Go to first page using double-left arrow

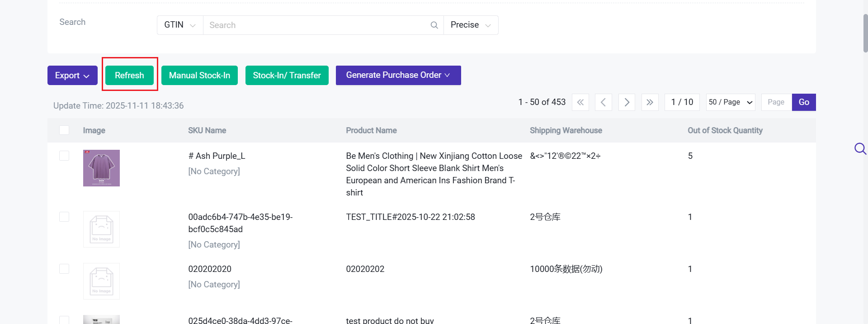[580, 102]
